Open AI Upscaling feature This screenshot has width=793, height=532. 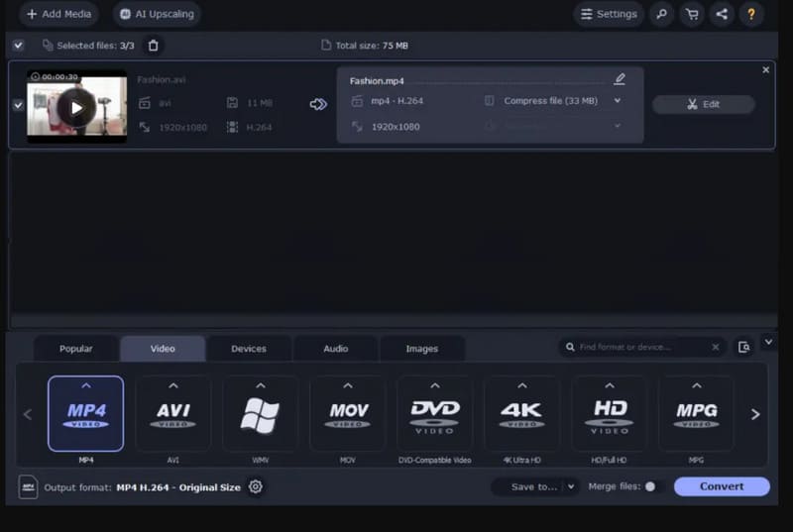click(x=157, y=14)
